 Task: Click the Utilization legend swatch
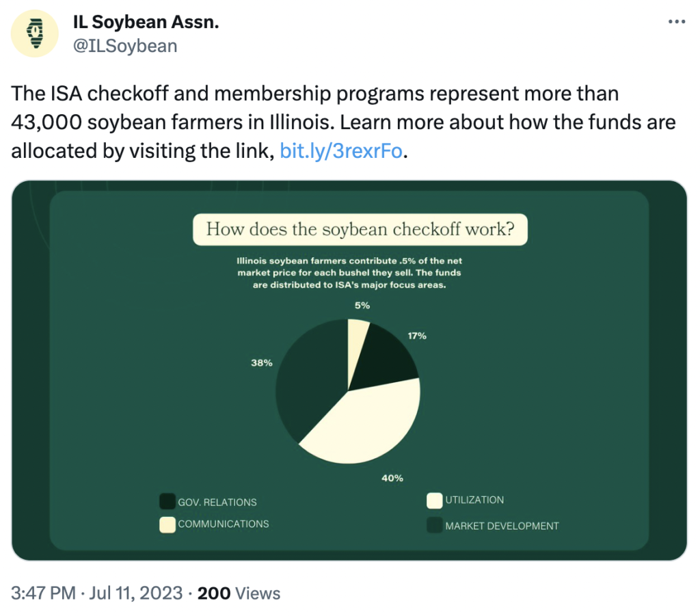pyautogui.click(x=434, y=500)
